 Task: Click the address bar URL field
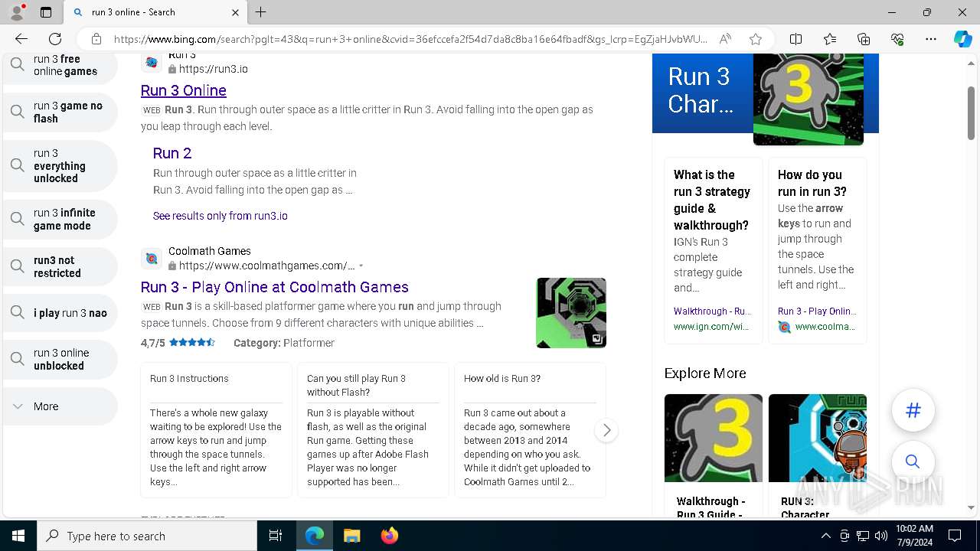(410, 39)
